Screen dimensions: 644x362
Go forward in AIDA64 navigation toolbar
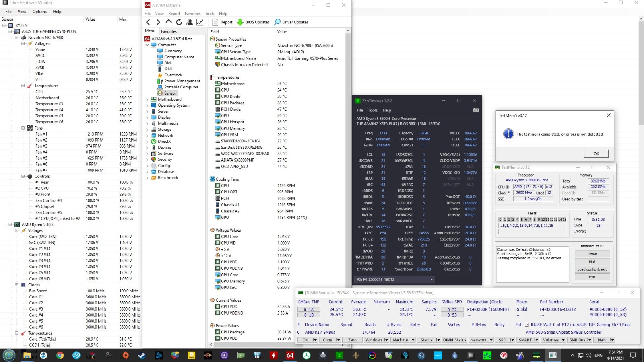click(158, 22)
